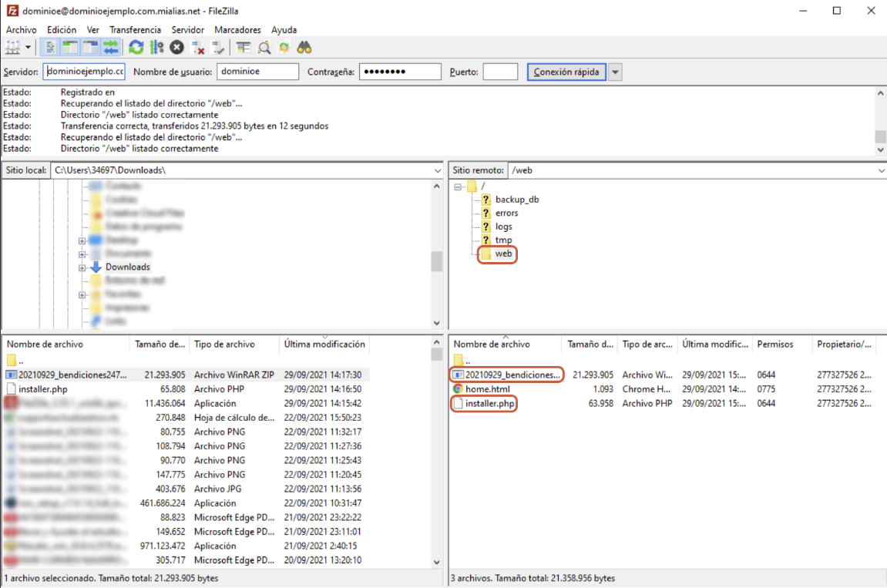Disconnect from the current server
Screen dimensions: 887x588
coord(198,48)
